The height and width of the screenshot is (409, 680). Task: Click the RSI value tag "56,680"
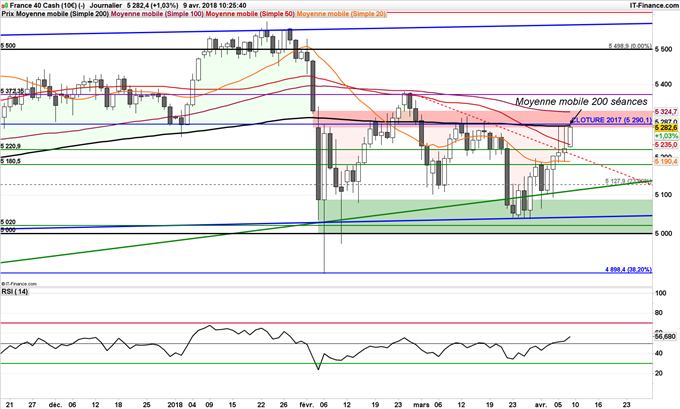tap(665, 337)
